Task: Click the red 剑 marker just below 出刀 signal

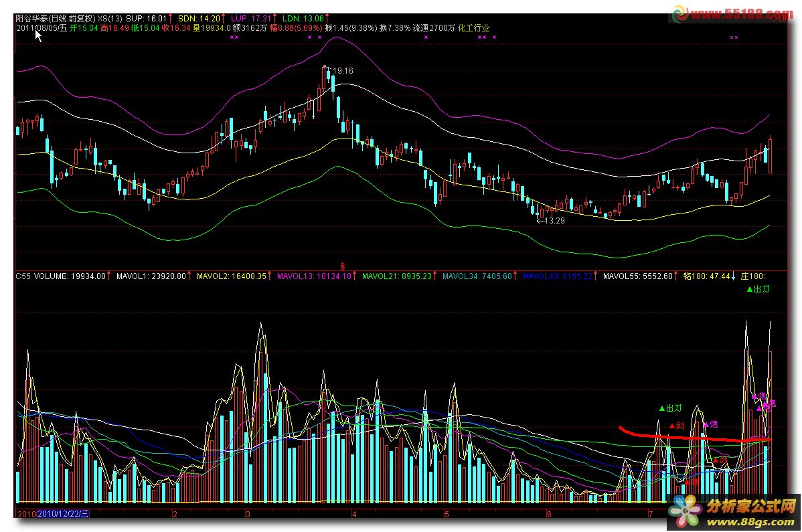Action: [x=677, y=425]
